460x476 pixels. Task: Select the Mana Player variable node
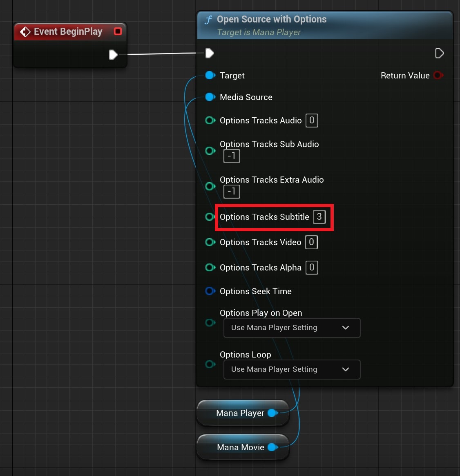pos(243,413)
